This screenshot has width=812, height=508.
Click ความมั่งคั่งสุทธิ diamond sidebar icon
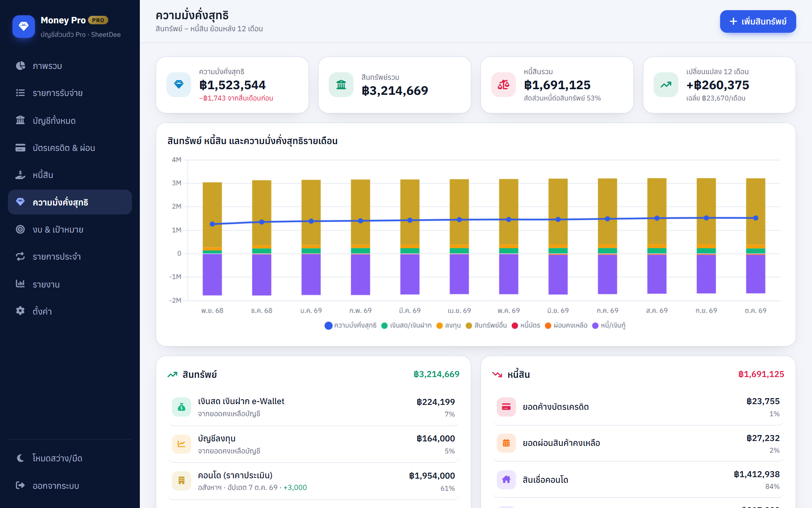coord(20,202)
